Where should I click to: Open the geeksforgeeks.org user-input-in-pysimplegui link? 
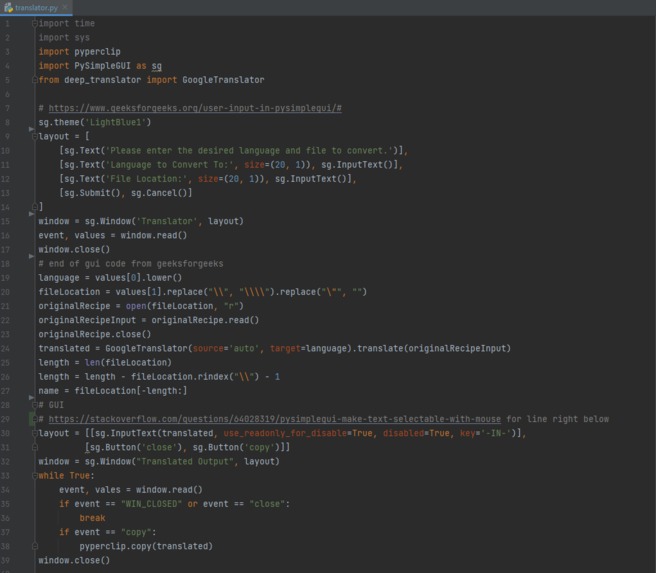pos(195,108)
